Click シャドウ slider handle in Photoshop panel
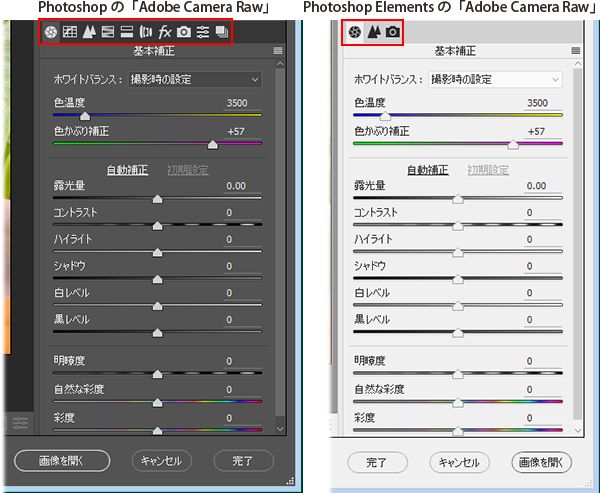Image resolution: width=600 pixels, height=493 pixels. point(157,279)
